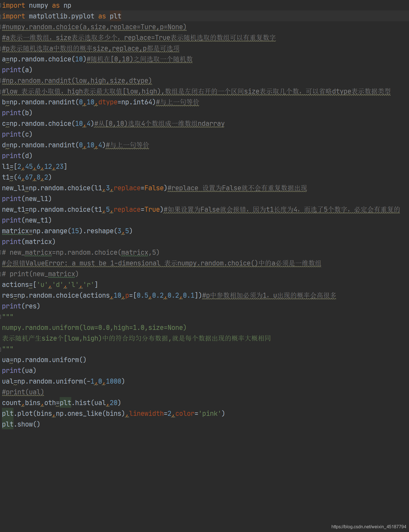The height and width of the screenshot is (532, 409).
Task: Click the docstring line 'numpy.random.uniform(low=0.0,high=1.0,size=None)'
Action: [x=94, y=328]
